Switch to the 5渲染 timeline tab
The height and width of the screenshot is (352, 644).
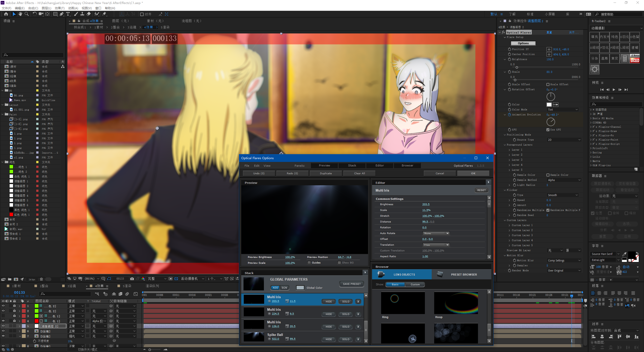(127, 286)
